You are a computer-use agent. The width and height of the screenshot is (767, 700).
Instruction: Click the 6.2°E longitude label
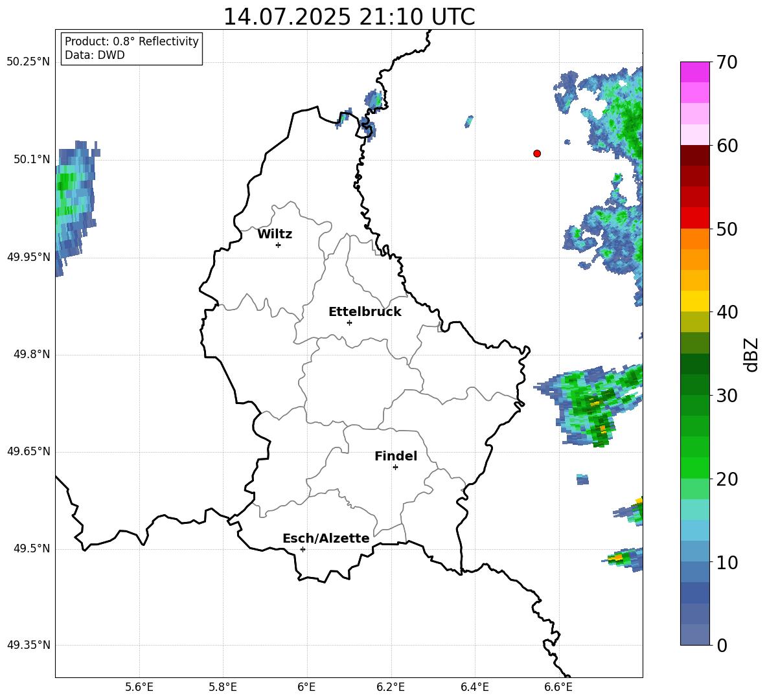pos(391,687)
